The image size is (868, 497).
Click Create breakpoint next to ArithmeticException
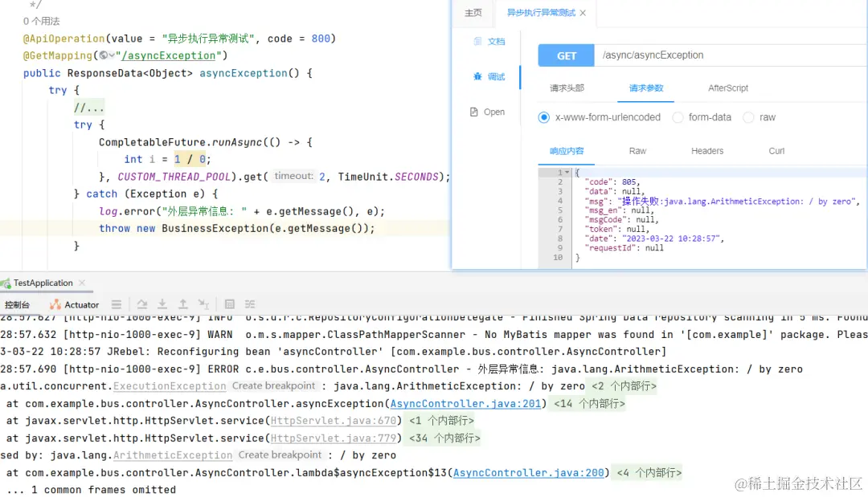(280, 455)
